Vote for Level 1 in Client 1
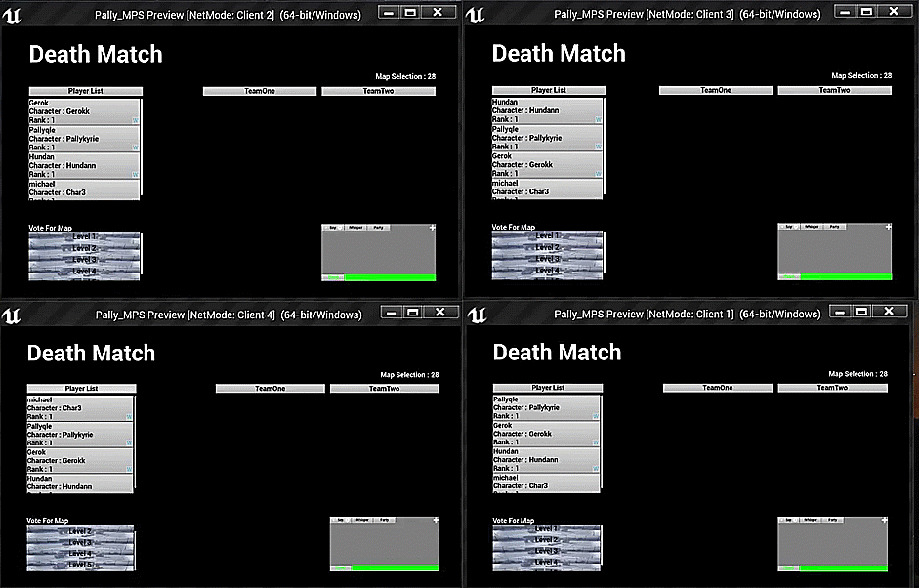The height and width of the screenshot is (588, 919). [546, 528]
